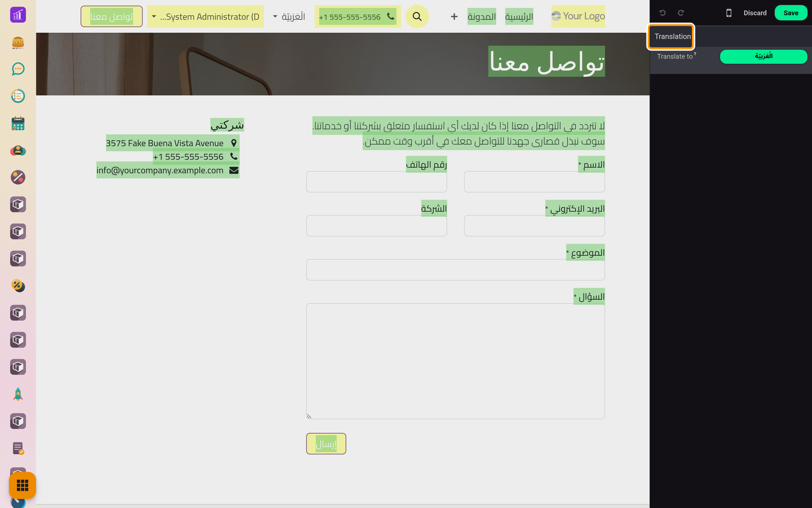Select the شركتي company name text
The width and height of the screenshot is (812, 508).
point(227,125)
